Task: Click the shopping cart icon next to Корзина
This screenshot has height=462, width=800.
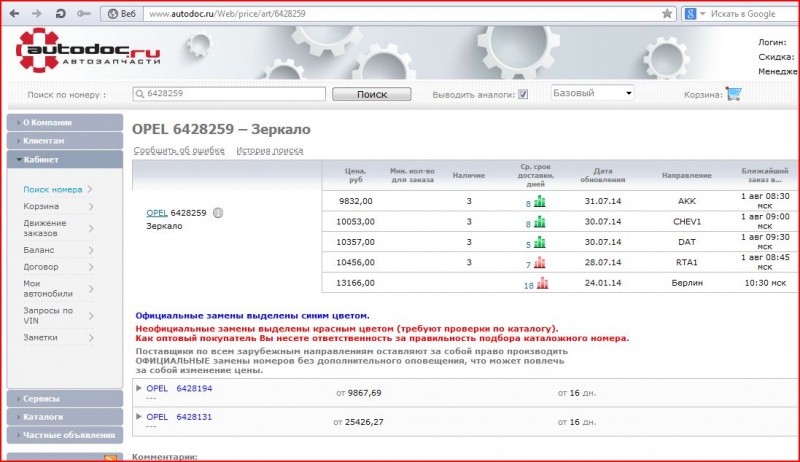Action: pos(734,94)
